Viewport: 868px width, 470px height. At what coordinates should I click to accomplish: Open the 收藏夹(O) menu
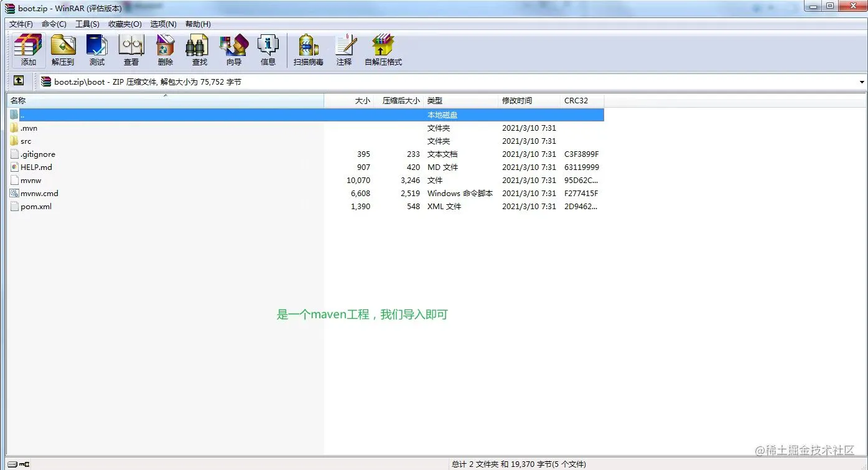coord(124,24)
